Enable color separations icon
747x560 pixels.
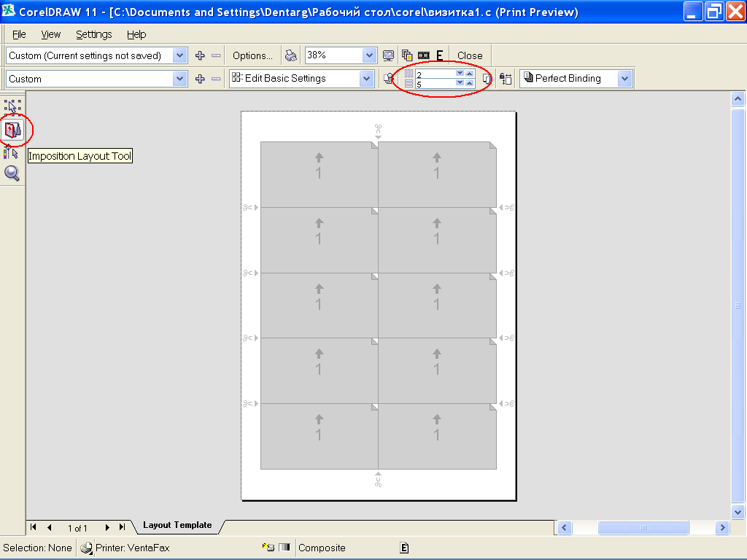pyautogui.click(x=407, y=55)
